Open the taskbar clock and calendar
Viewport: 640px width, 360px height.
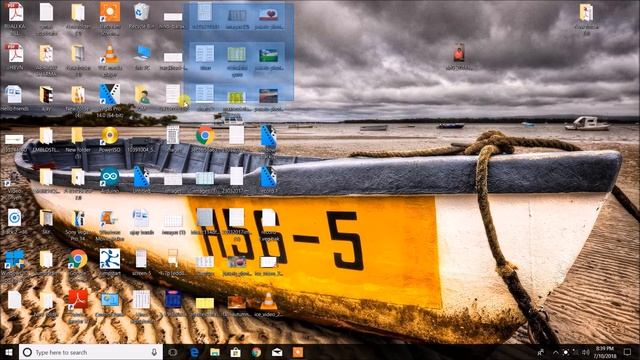point(605,352)
